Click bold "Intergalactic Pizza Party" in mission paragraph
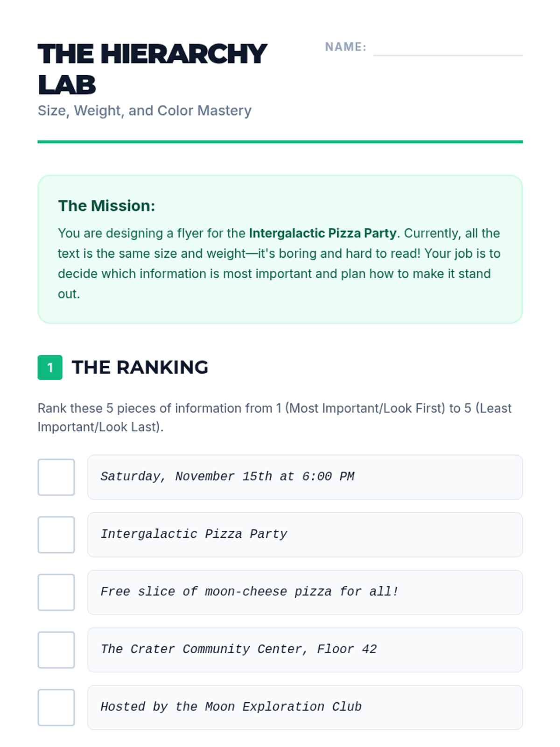 coord(322,233)
